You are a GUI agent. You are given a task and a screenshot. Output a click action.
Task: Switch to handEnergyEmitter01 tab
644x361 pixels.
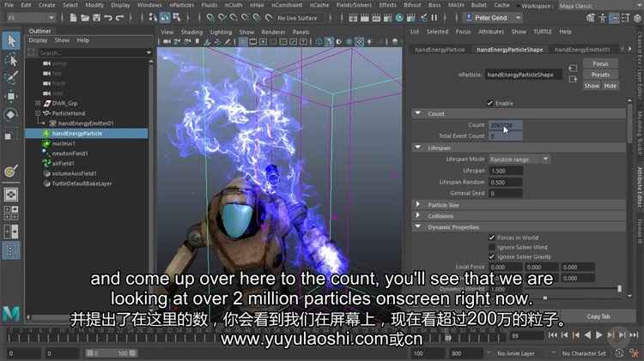[x=582, y=49]
